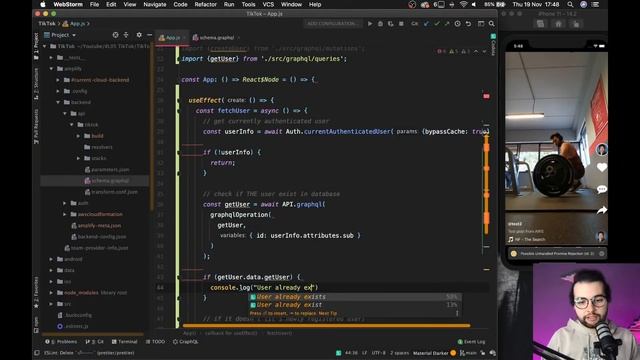The image size is (640, 360).
Task: Toggle tool window bars icon at bottom-left corner
Action: pyautogui.click(x=37, y=353)
